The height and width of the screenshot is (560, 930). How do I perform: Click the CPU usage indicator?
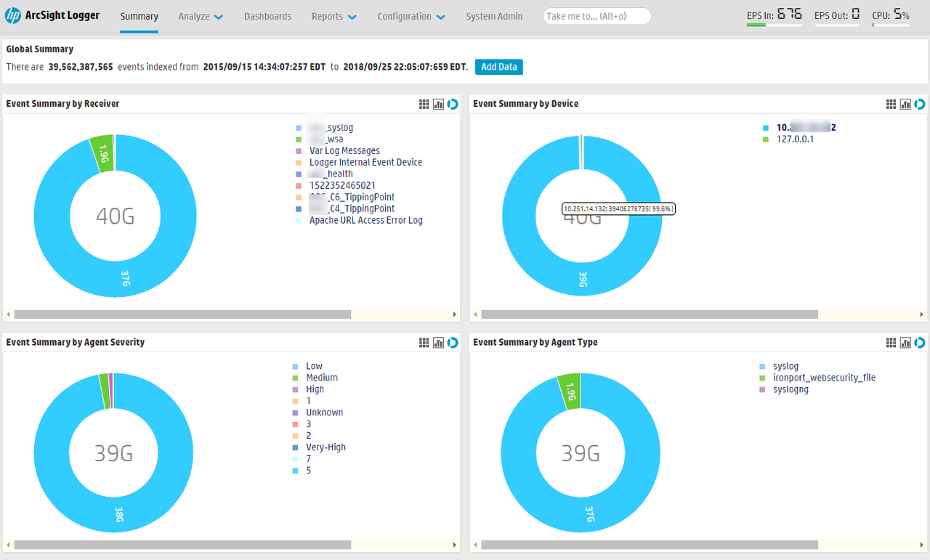coord(891,15)
